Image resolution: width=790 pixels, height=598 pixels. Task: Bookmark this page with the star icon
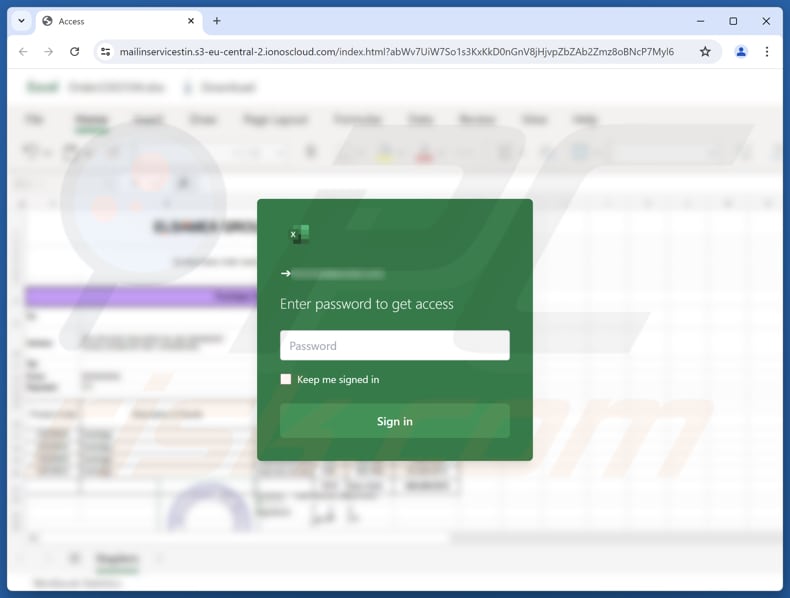coord(705,51)
